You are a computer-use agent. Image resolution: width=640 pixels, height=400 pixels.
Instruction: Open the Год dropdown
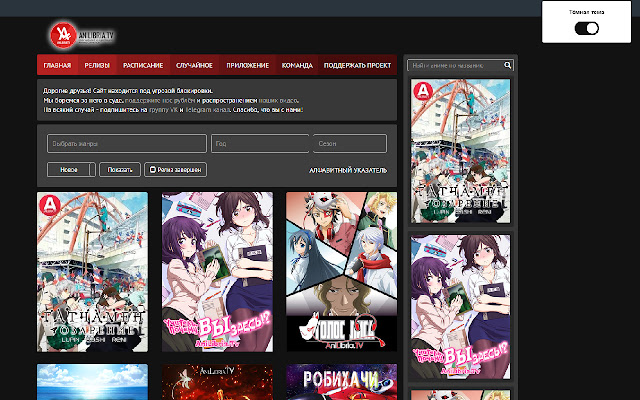260,144
